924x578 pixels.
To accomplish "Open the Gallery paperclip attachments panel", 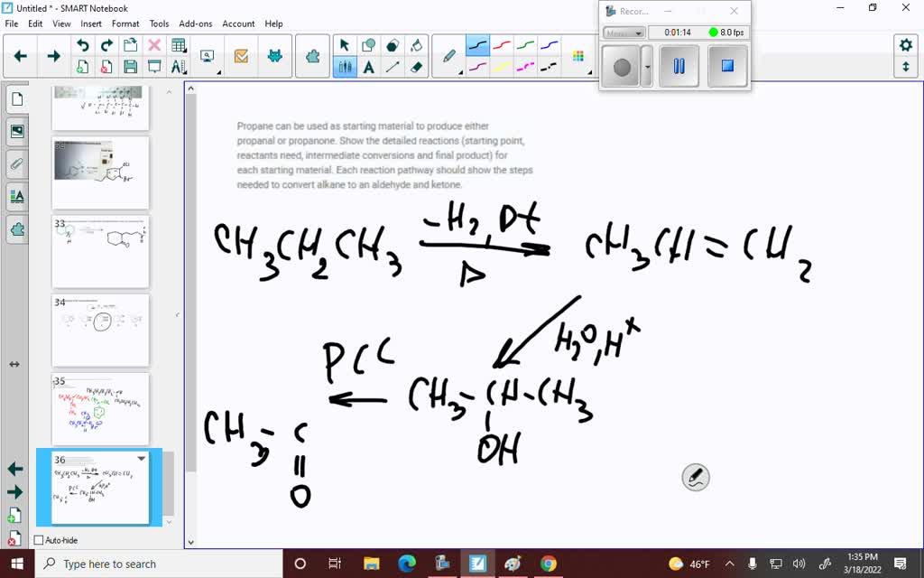I will [16, 163].
